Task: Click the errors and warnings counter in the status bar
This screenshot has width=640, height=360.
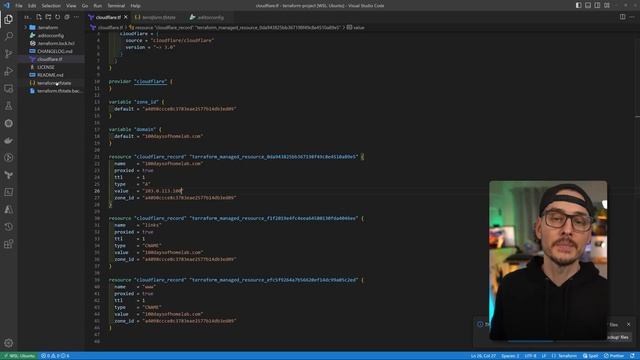Action: [55, 356]
